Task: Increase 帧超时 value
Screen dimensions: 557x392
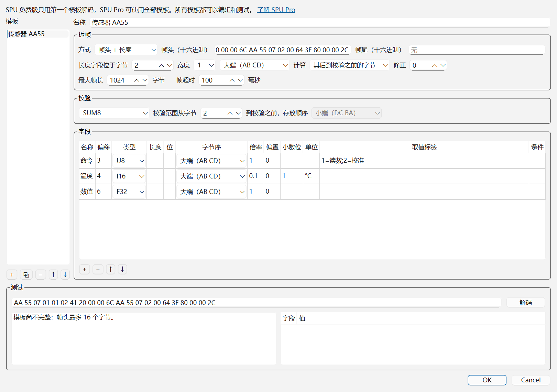Action: [232, 80]
